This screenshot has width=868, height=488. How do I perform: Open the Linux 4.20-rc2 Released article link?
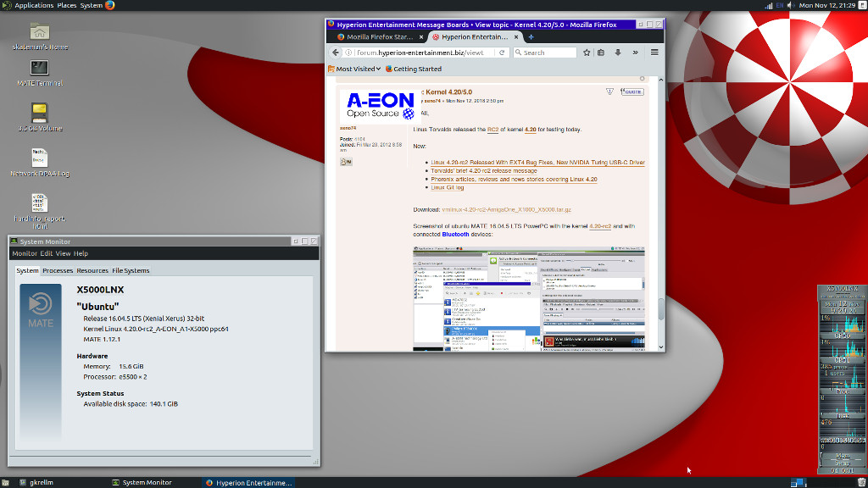(537, 163)
